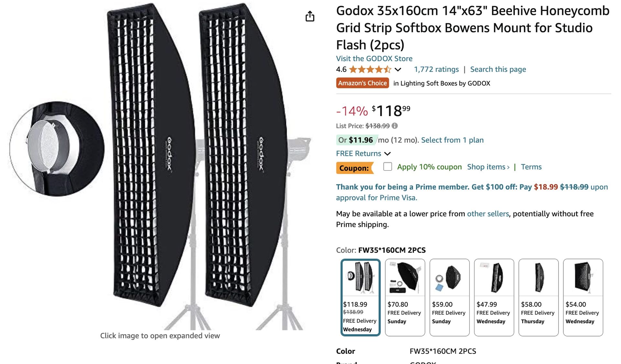Click image to open expanded view
The image size is (621, 364).
[160, 336]
